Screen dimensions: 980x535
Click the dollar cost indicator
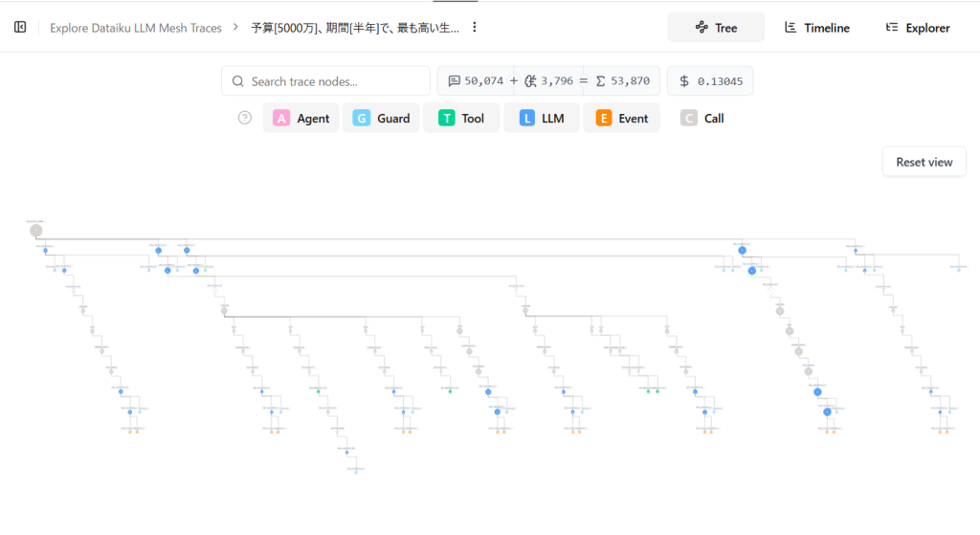point(710,80)
